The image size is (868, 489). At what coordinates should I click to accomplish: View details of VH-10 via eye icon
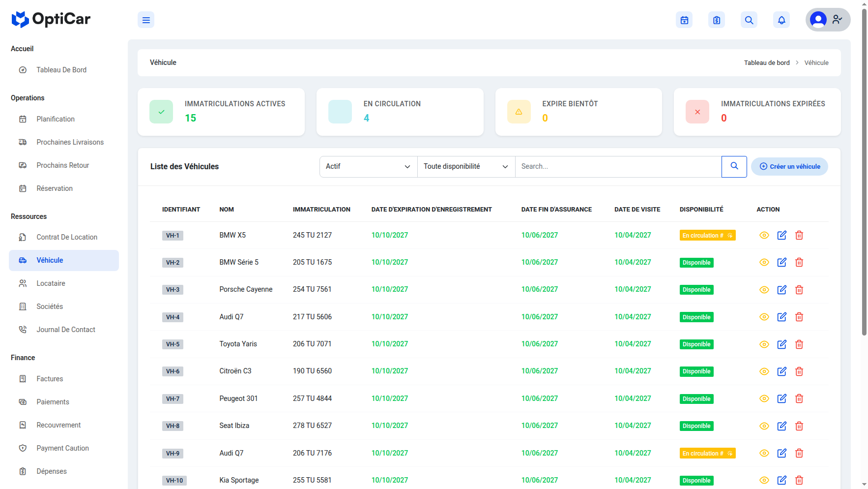point(764,480)
